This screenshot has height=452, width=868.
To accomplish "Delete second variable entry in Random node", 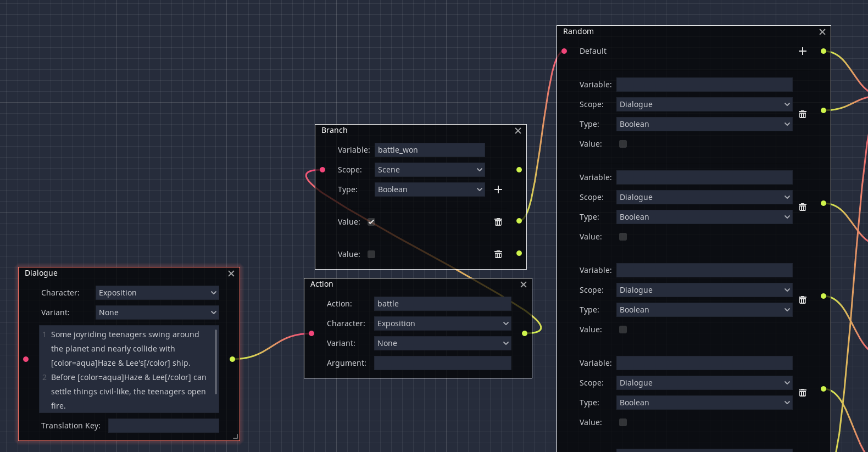I will [x=803, y=207].
